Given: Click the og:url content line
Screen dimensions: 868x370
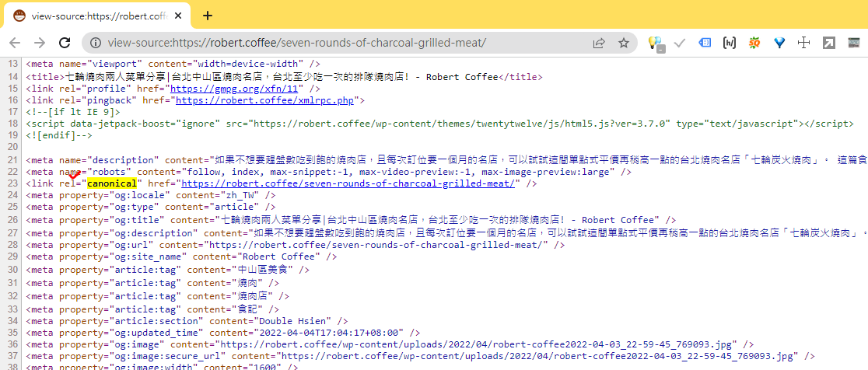Looking at the screenshot, I should pos(295,244).
